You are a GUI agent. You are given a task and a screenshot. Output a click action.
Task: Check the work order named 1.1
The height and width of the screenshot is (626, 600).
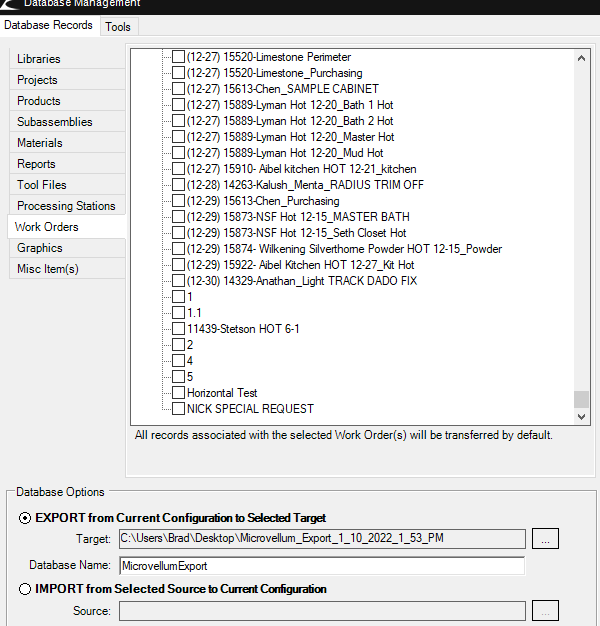178,312
